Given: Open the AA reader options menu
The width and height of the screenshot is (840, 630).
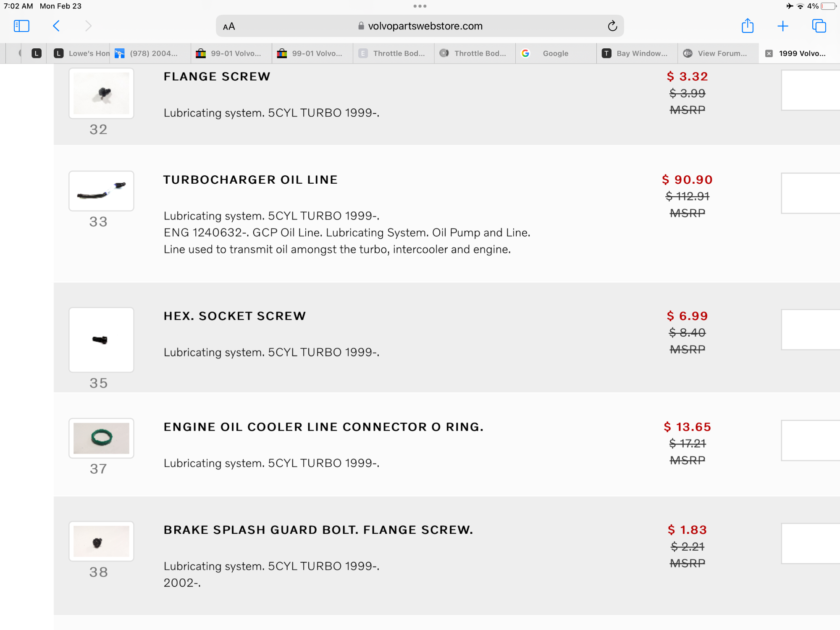Looking at the screenshot, I should coord(229,26).
